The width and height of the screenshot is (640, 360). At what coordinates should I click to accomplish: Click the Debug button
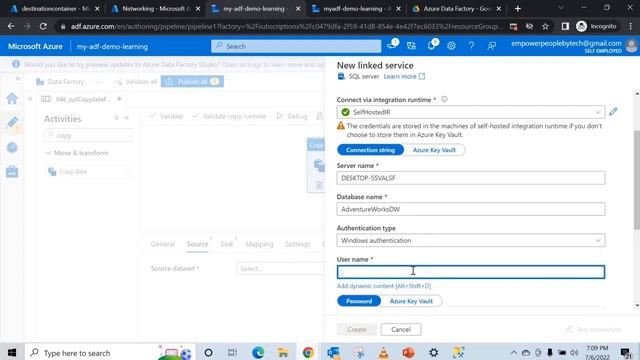point(292,116)
